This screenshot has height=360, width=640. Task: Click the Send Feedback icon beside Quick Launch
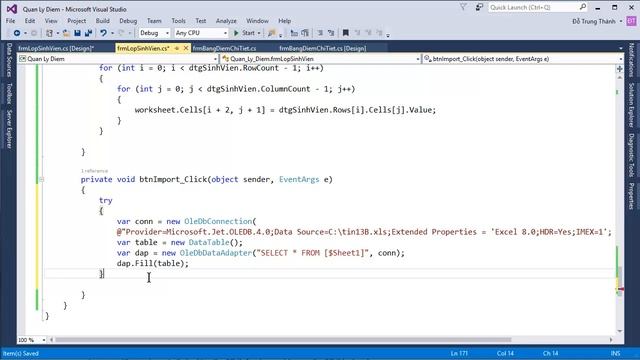point(479,7)
